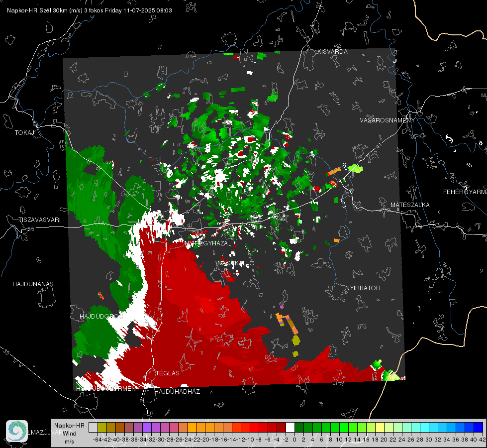Click the swirl weather logo icon
The image size is (487, 448).
17,431
